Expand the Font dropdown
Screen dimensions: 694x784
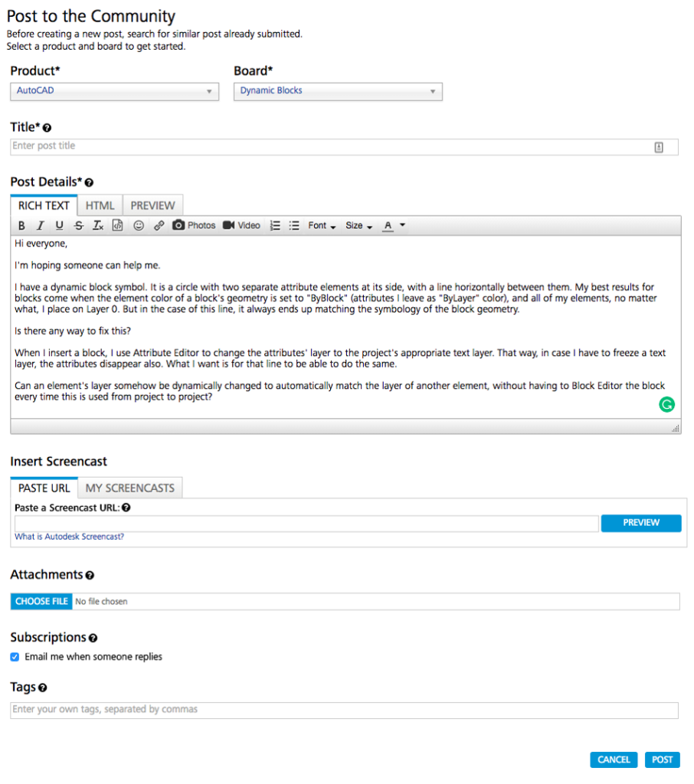coord(322,226)
